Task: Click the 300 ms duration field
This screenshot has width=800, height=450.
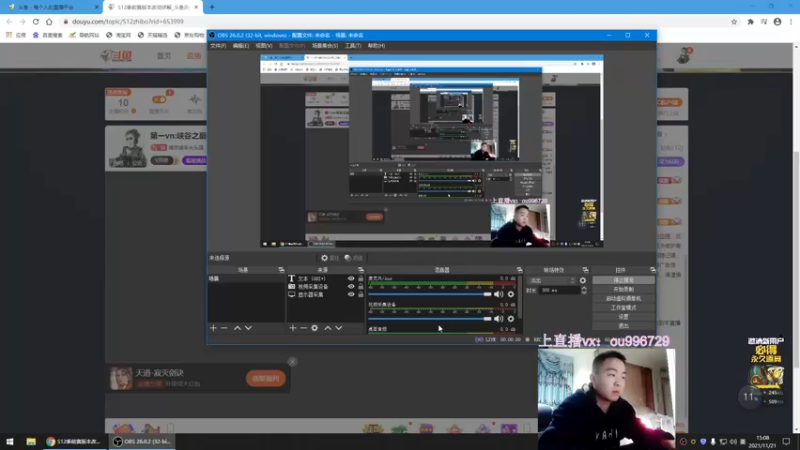Action: click(560, 290)
